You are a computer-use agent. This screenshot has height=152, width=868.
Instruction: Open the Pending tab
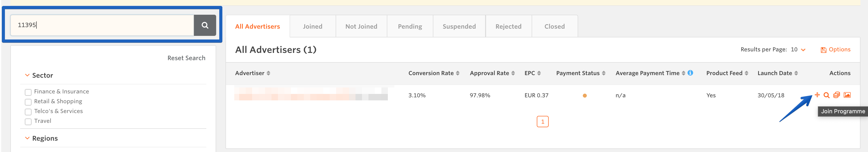click(410, 27)
